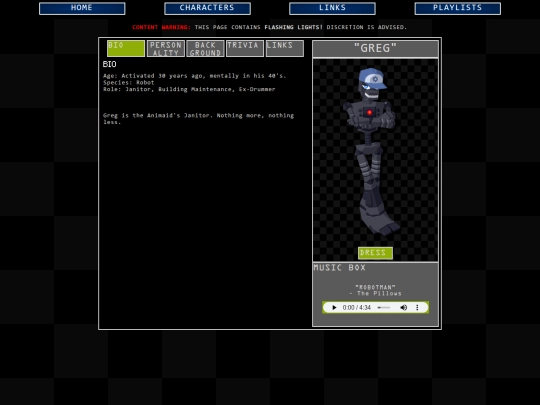Switch to the TRIVIA tab
Image resolution: width=540 pixels, height=405 pixels.
pyautogui.click(x=245, y=48)
